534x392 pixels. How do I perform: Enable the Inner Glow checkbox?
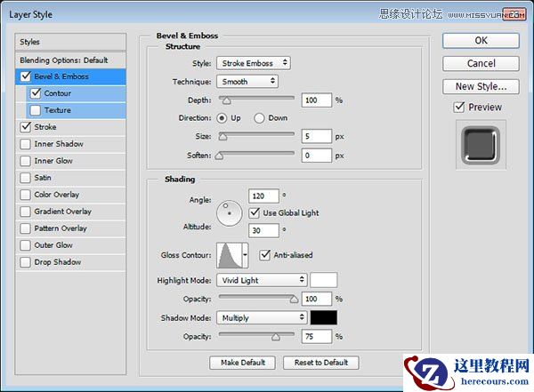click(x=26, y=161)
